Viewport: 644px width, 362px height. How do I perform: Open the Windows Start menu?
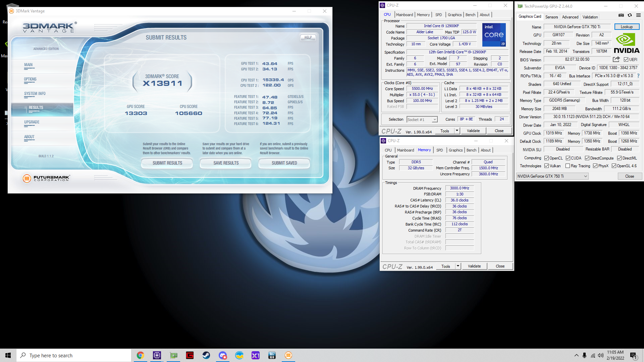click(x=8, y=355)
